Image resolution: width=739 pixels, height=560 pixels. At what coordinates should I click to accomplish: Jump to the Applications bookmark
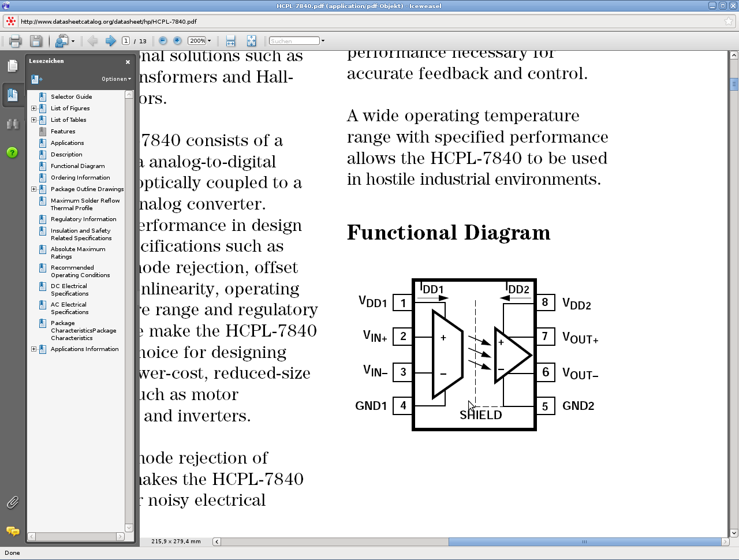(x=67, y=143)
